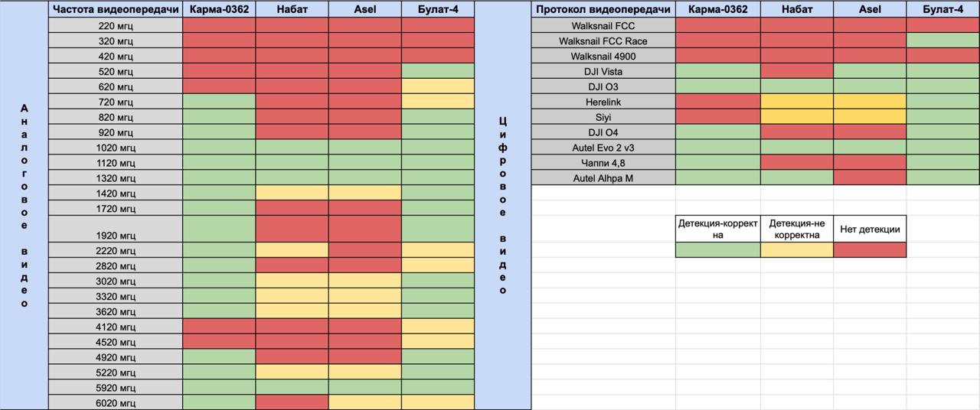Select the "DJI O4" row label

[x=603, y=132]
